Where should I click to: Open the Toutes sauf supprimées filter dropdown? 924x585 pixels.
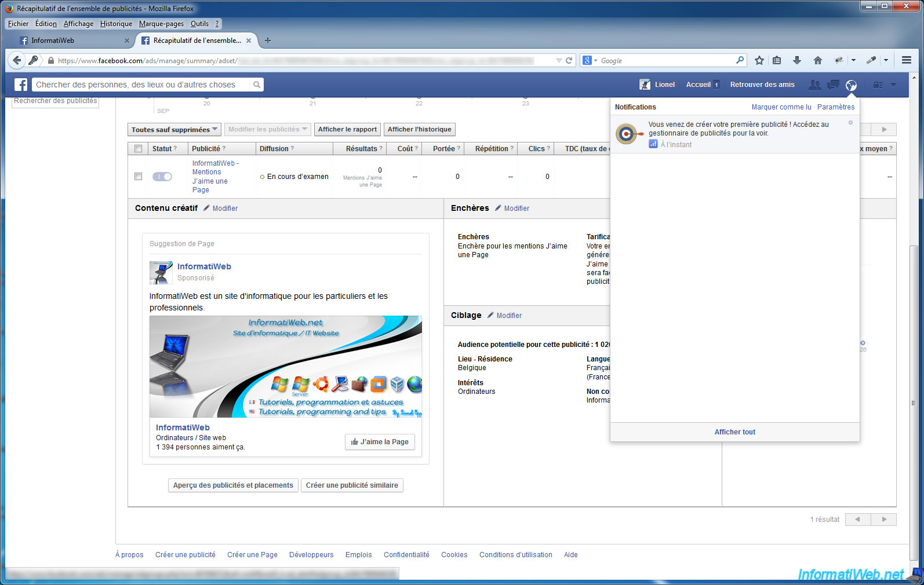pyautogui.click(x=174, y=130)
